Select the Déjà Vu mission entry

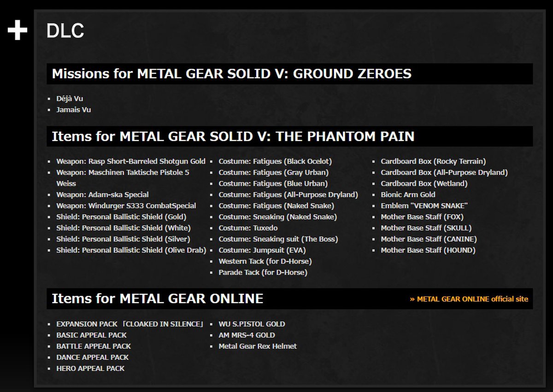(70, 99)
